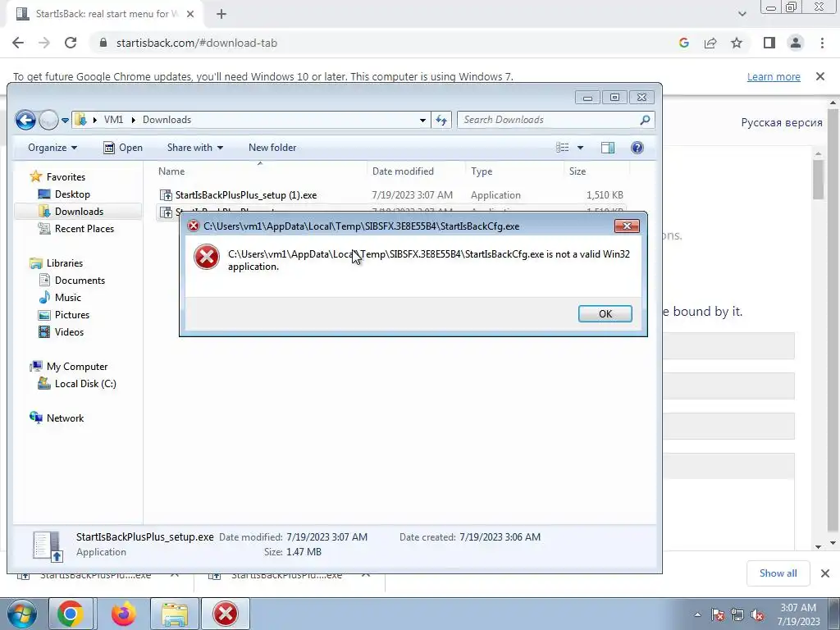Click OK in the error dialog

[x=605, y=314]
